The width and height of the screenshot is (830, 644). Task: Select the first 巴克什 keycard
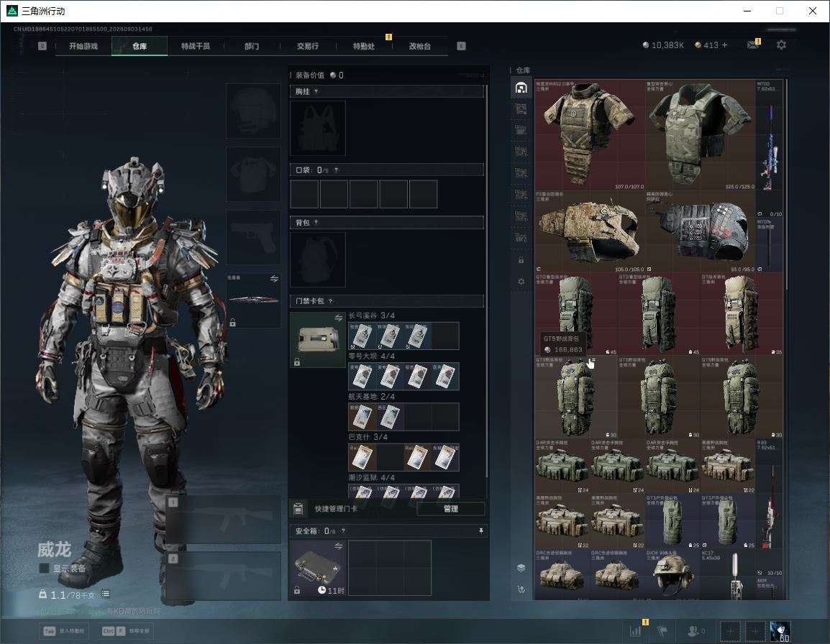[362, 457]
